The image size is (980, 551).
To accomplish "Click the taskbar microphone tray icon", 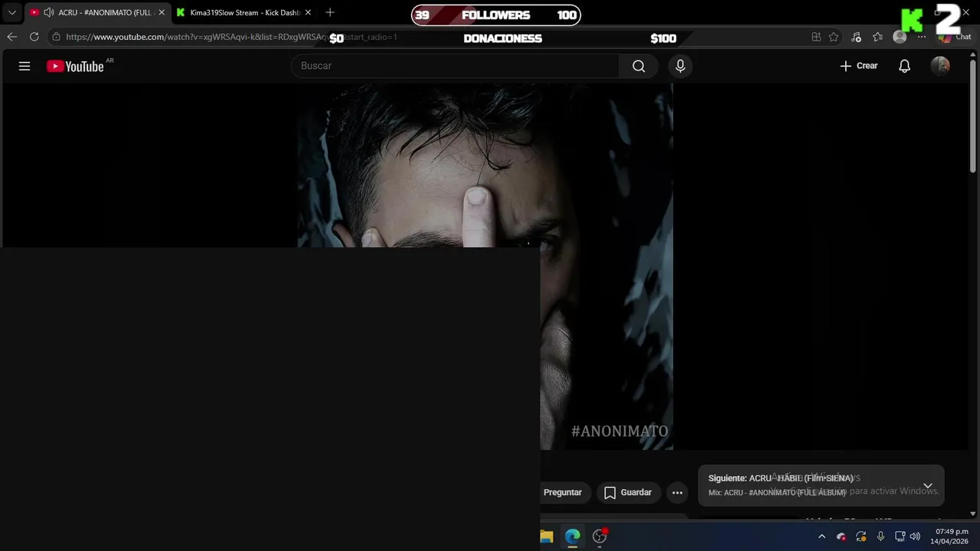I will coord(880,536).
